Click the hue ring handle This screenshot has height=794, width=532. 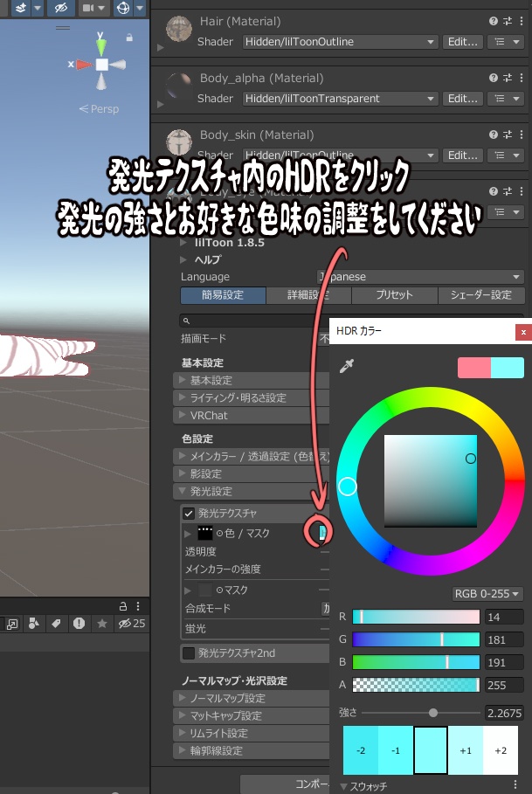(x=348, y=487)
